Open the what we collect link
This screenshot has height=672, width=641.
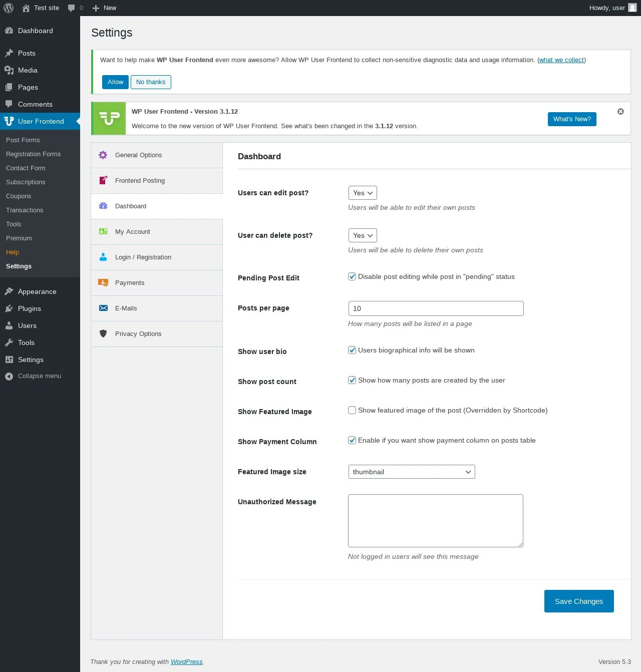(561, 60)
